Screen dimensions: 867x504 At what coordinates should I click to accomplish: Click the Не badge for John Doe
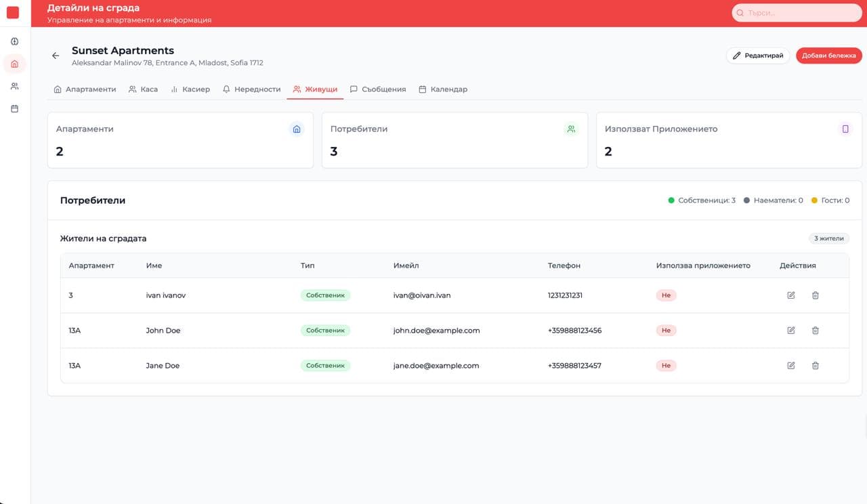666,331
